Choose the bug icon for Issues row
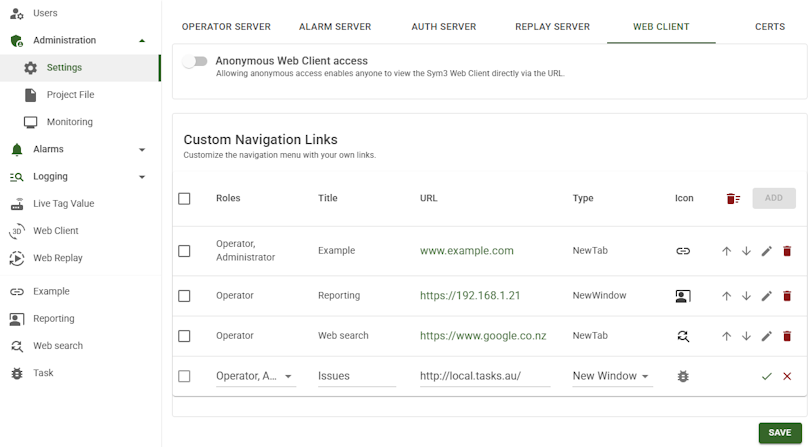 tap(683, 376)
